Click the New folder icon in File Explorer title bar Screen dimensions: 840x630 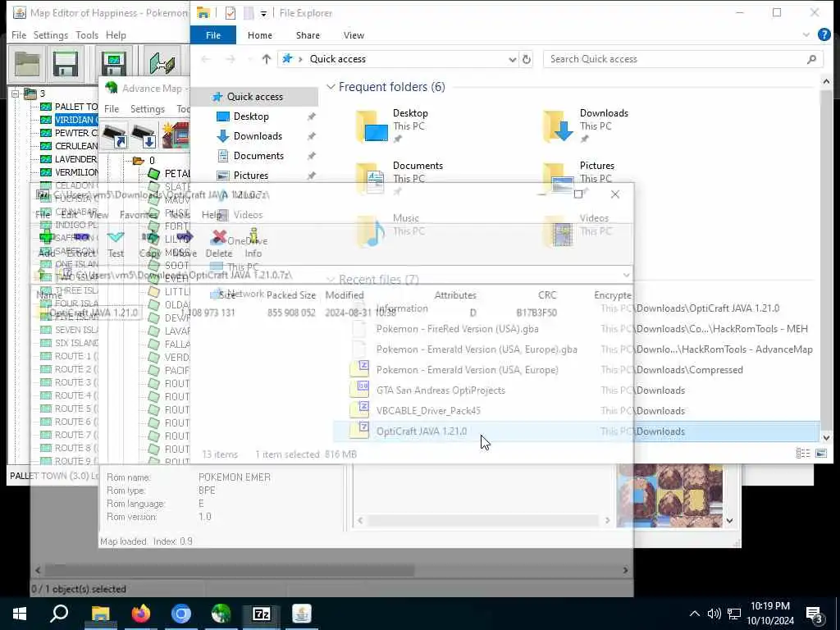pos(249,13)
